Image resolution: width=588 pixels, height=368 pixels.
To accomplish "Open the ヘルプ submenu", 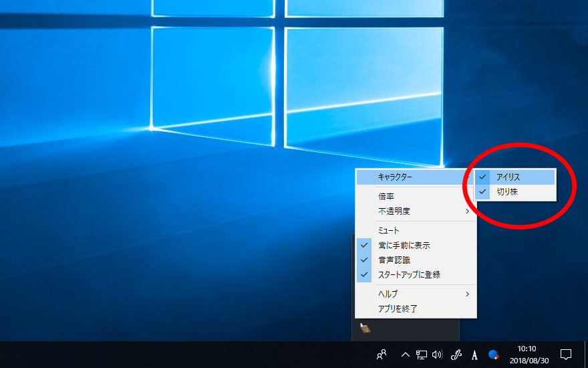I will [x=416, y=294].
